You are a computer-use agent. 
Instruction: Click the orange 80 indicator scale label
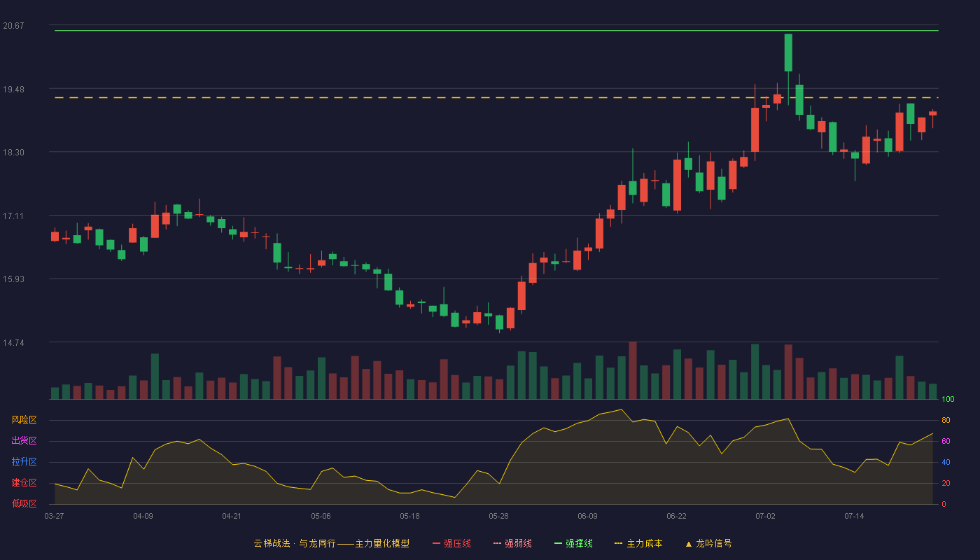(x=946, y=420)
